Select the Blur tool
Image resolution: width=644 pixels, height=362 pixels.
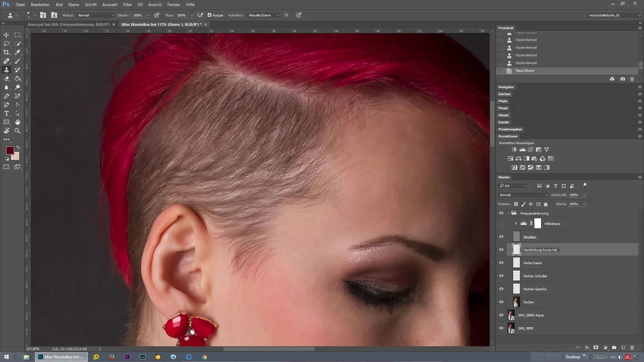[x=6, y=87]
